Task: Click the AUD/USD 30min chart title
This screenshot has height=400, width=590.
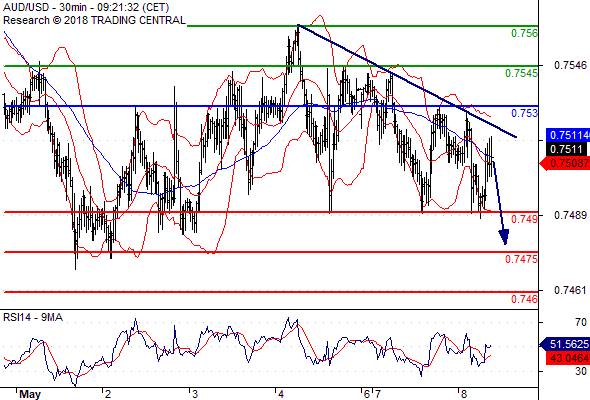Action: coord(86,8)
